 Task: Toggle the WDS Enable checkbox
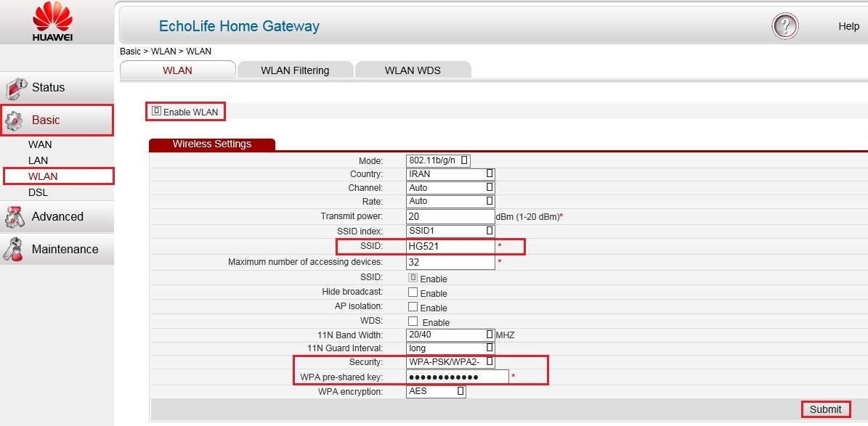tap(413, 321)
